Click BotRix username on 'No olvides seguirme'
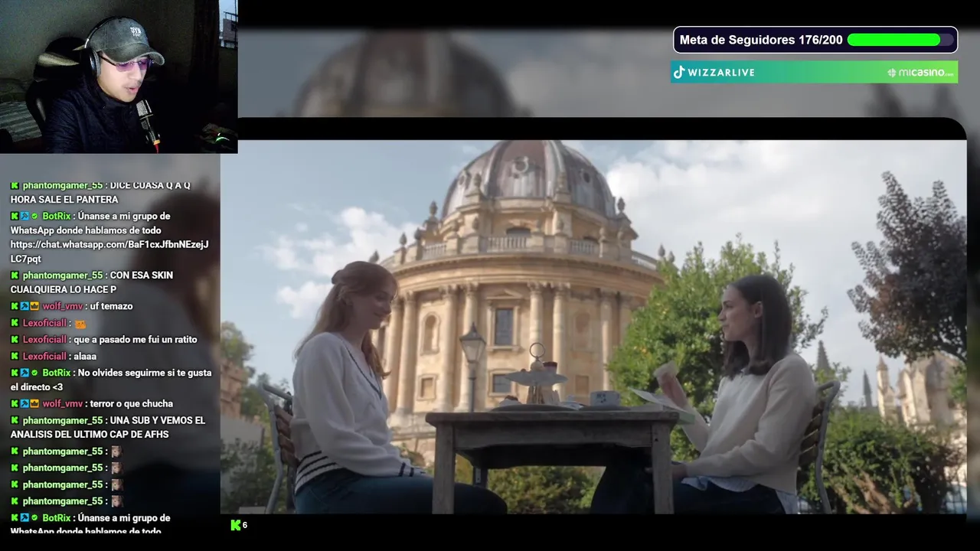 coord(57,373)
